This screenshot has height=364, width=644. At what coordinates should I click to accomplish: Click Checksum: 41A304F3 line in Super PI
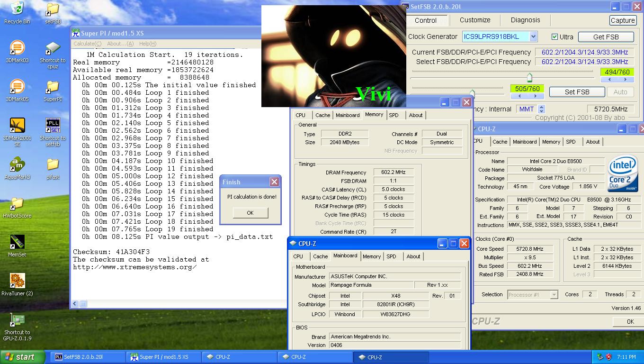click(x=111, y=252)
